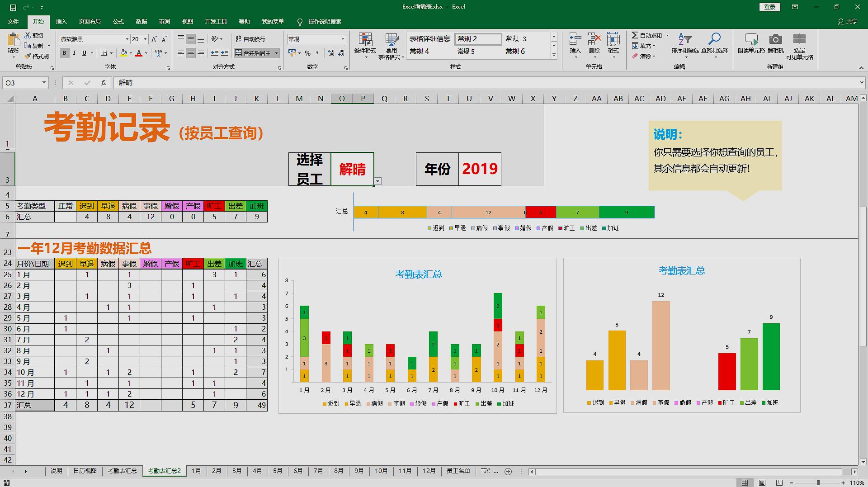
Task: Open the 员工名单 sheet tab
Action: [458, 471]
